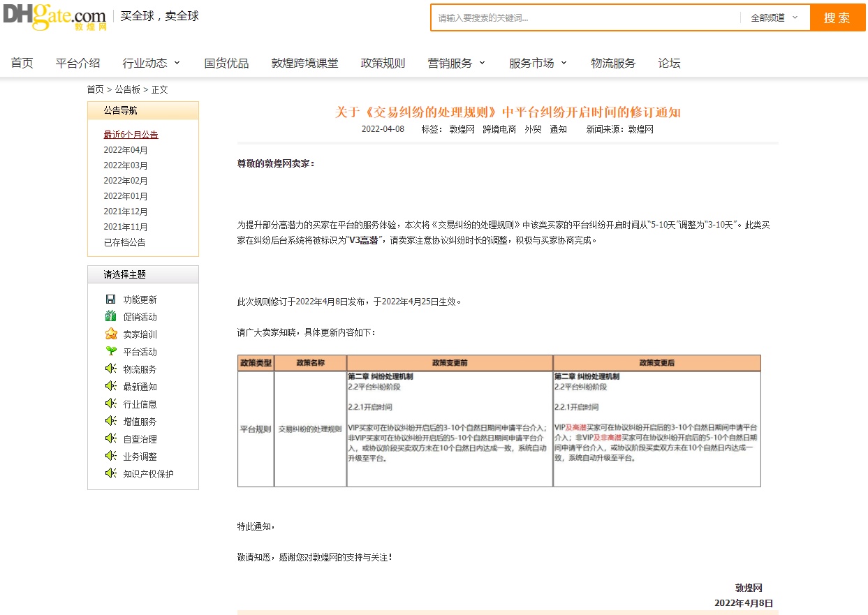Screen dimensions: 868x615
Task: Click the 外贸 tag
Action: (534, 129)
